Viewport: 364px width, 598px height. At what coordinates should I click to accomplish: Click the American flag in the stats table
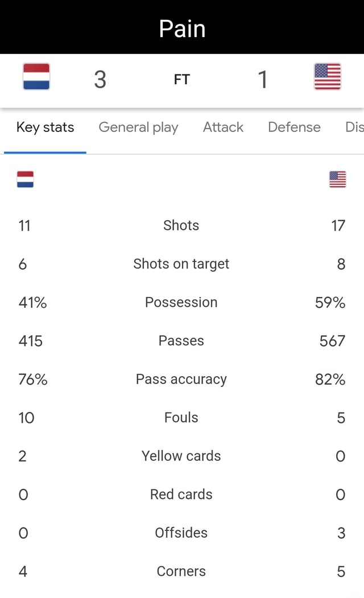337,178
